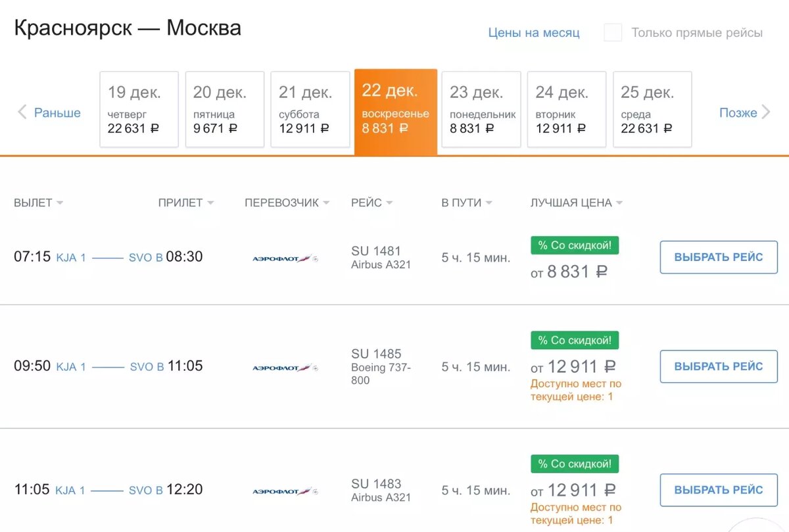Click the right arrow next to Позже
The image size is (789, 532).
click(765, 112)
